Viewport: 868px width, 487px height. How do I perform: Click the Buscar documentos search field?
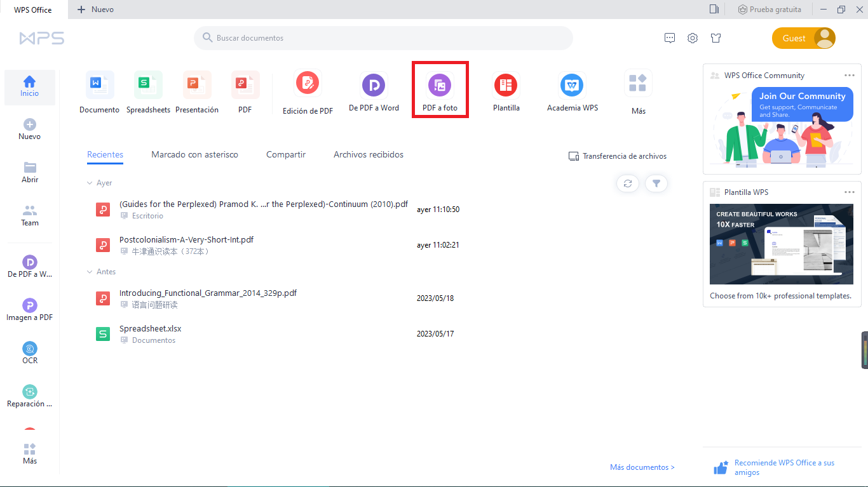pos(383,38)
